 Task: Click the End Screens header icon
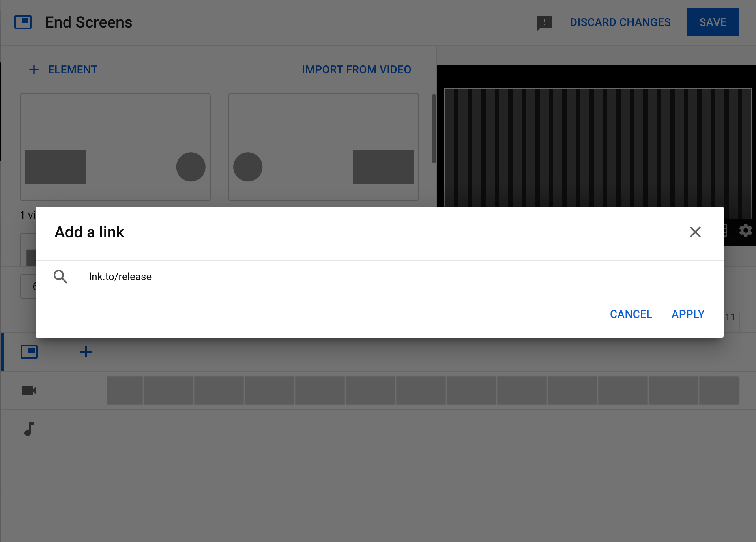click(x=23, y=22)
